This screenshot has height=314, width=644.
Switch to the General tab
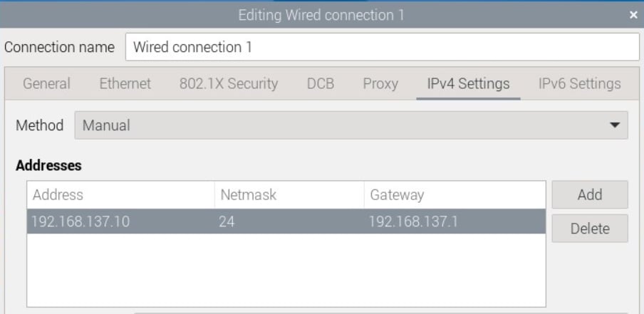point(46,84)
